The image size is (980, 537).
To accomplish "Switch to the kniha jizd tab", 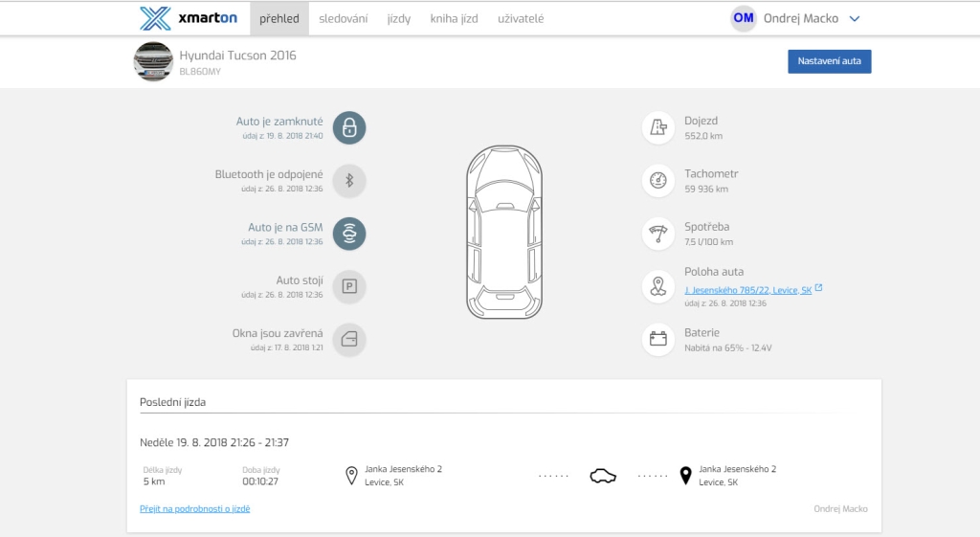I will 454,18.
